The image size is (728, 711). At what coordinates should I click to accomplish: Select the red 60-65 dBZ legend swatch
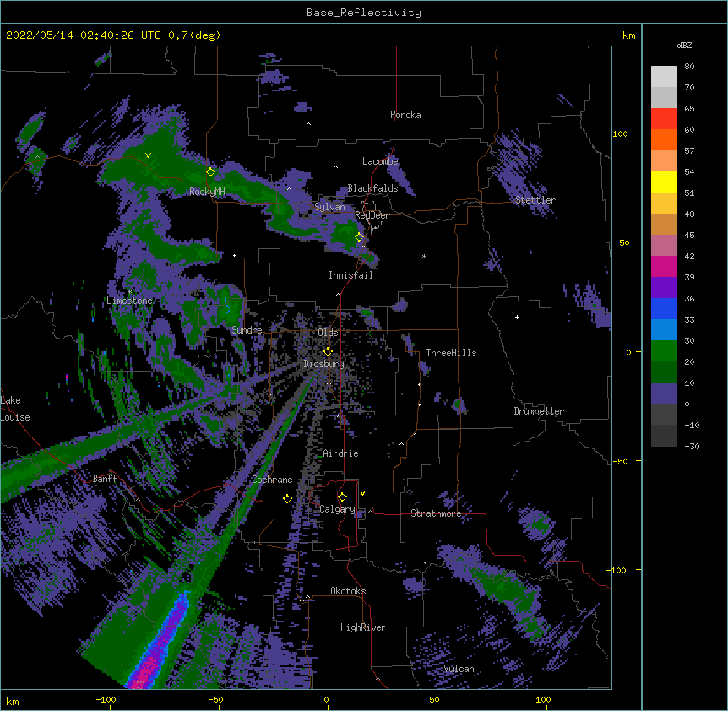point(664,119)
